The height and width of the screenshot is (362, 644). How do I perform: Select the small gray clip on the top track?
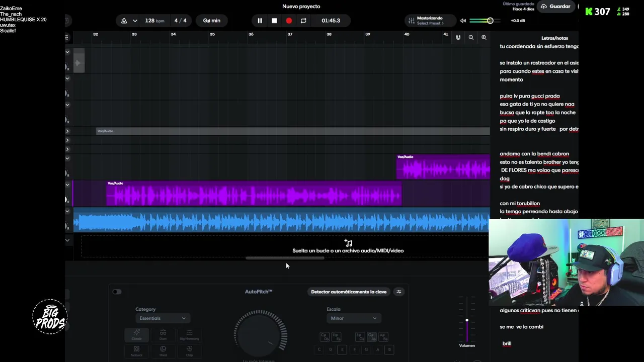79,60
